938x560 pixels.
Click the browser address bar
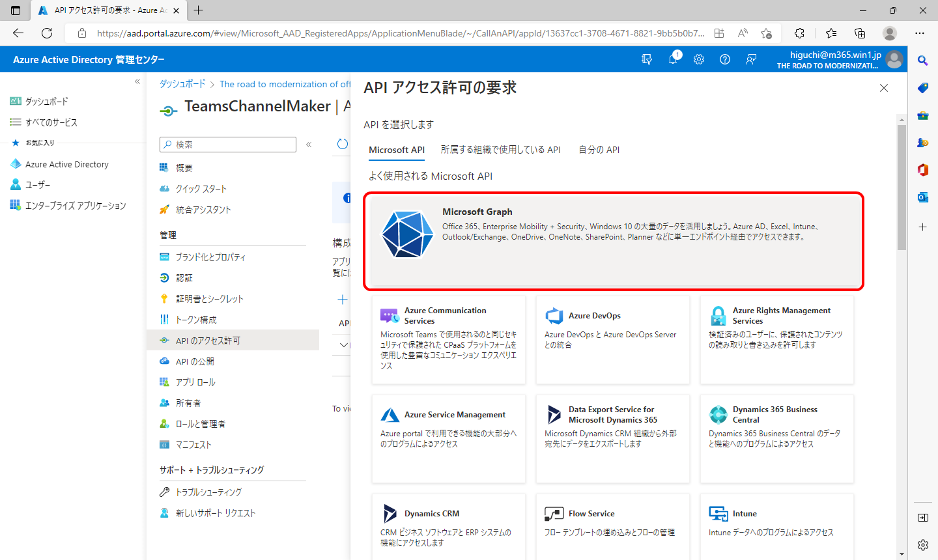tap(400, 33)
